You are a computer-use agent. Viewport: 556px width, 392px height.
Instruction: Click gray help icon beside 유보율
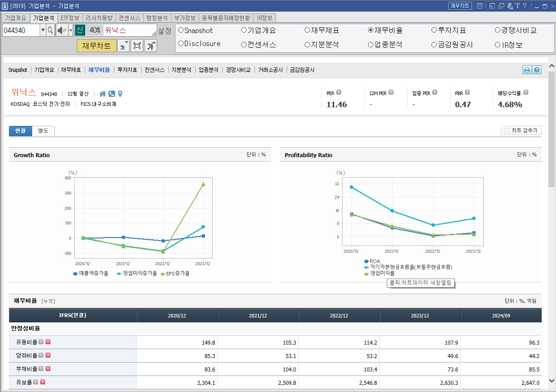point(35,382)
